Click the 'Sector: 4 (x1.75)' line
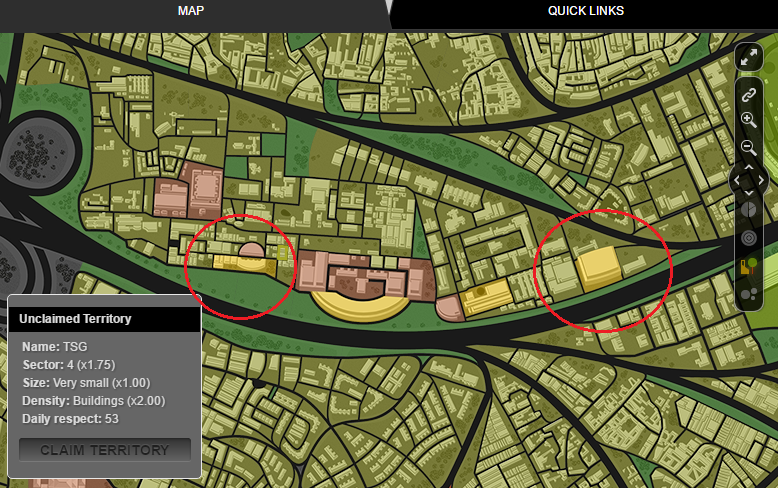This screenshot has height=488, width=778. tap(69, 365)
